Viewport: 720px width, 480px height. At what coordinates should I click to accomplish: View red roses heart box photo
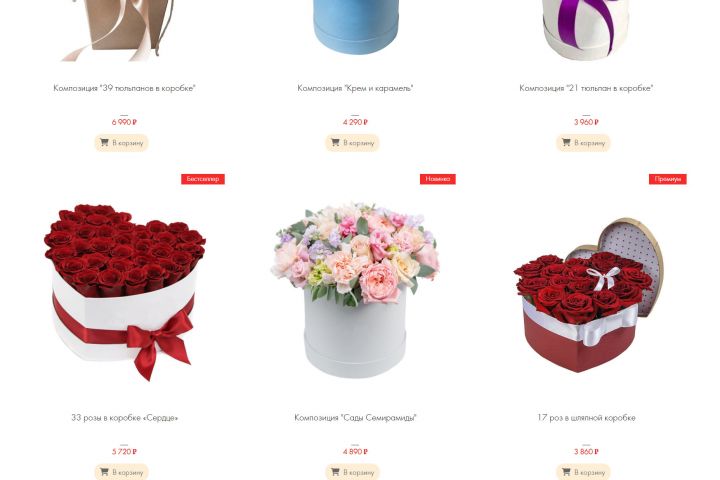(x=124, y=292)
